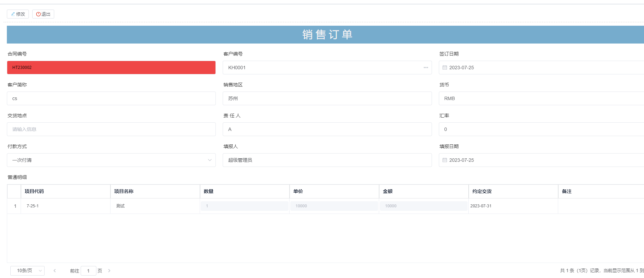Click the page number input box

point(88,271)
